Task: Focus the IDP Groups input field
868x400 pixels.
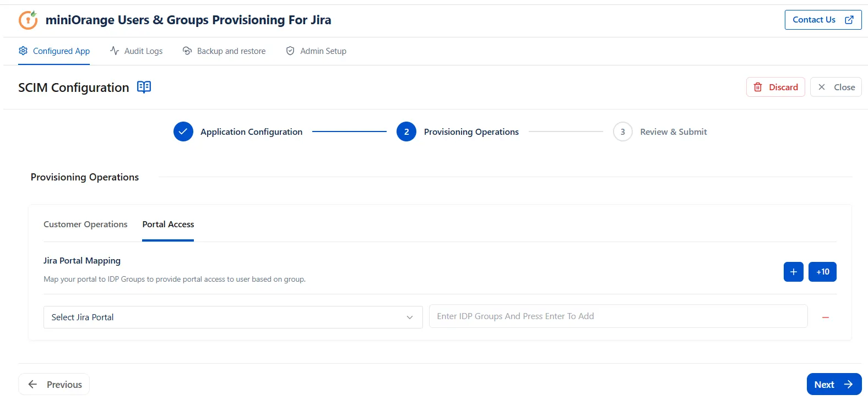Action: click(x=618, y=316)
